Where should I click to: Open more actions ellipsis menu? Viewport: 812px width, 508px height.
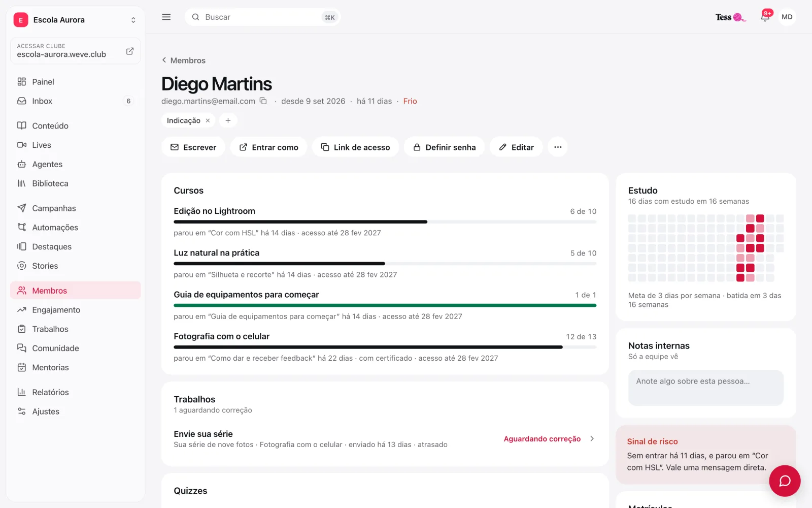tap(558, 147)
